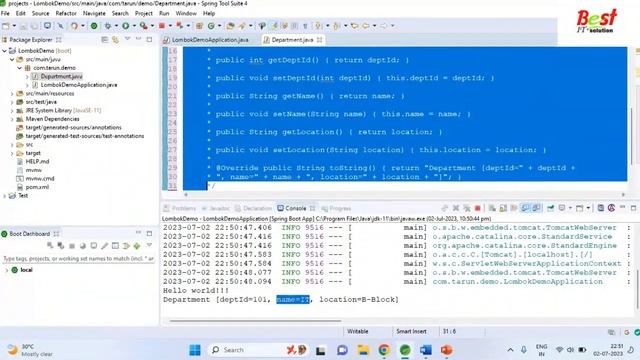The width and height of the screenshot is (640, 360).
Task: Debug the selected app in Boot Dashboard
Action: click(60, 246)
